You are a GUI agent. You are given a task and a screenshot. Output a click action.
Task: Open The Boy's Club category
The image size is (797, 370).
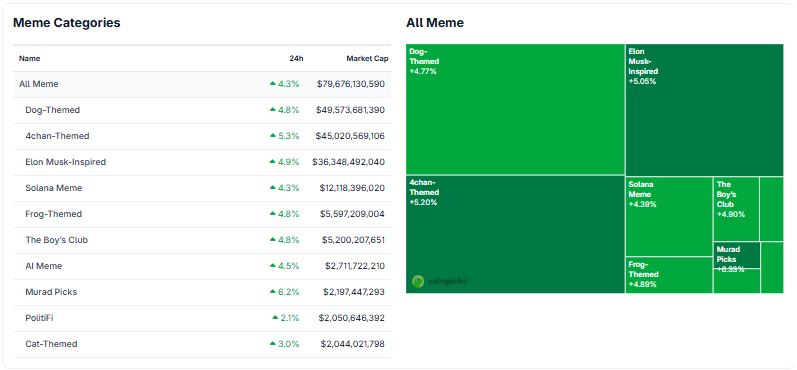pyautogui.click(x=56, y=240)
